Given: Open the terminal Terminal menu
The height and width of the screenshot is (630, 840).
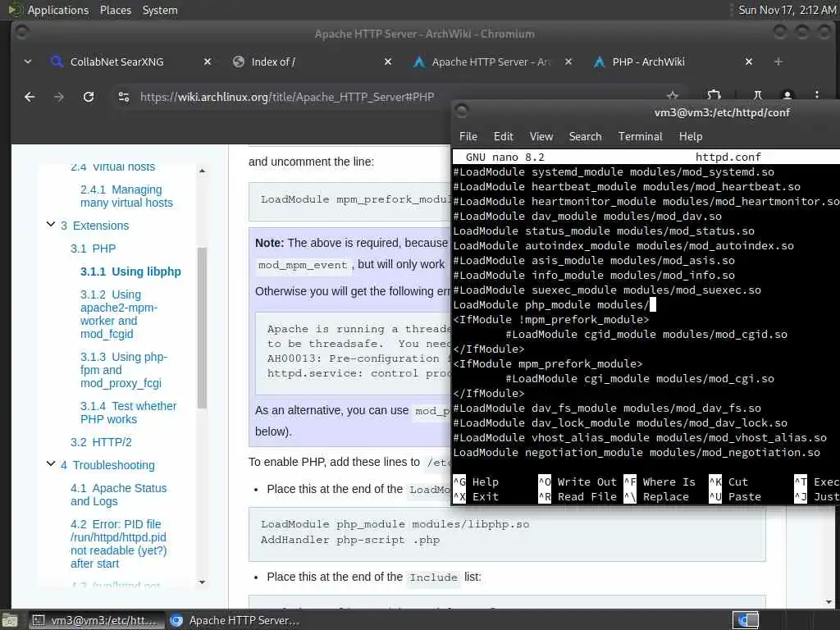Looking at the screenshot, I should click(x=640, y=137).
